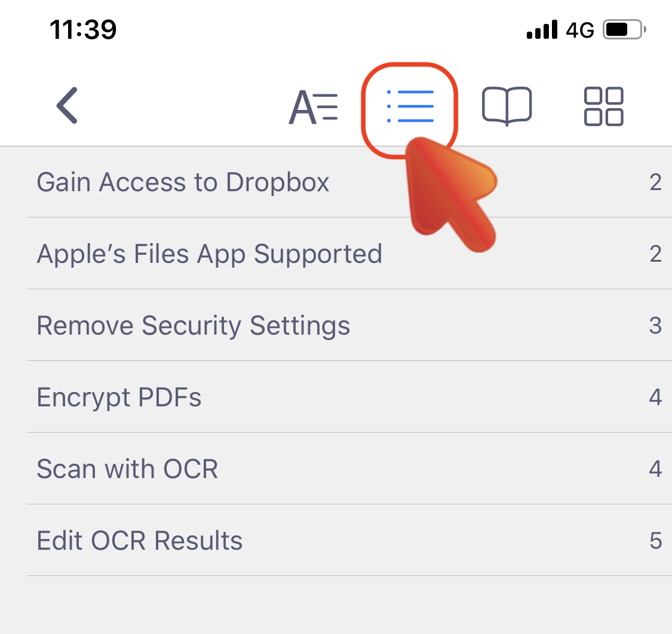
Task: Select the outline list icon
Action: [410, 106]
